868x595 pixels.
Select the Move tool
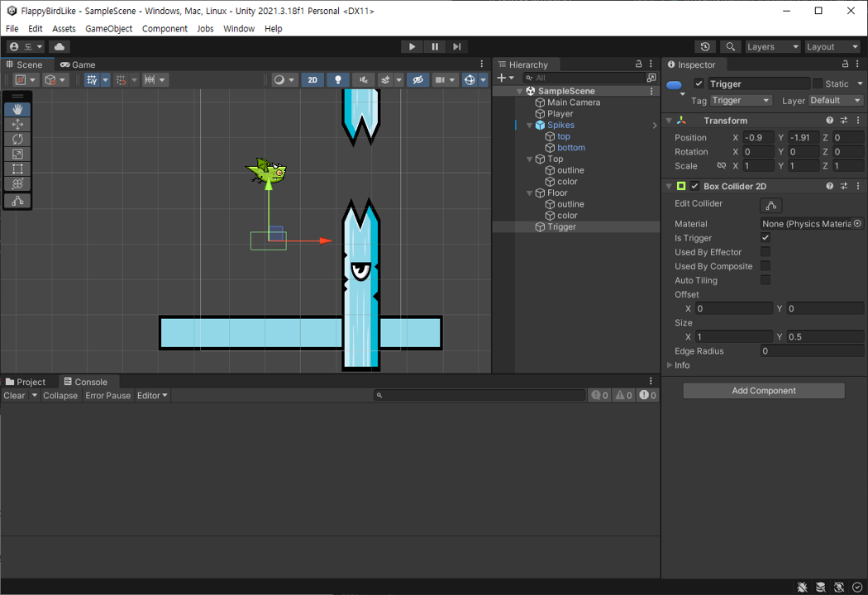point(17,124)
